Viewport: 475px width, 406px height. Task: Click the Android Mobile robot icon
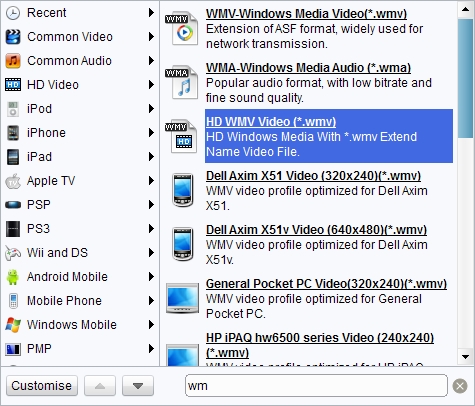(13, 277)
